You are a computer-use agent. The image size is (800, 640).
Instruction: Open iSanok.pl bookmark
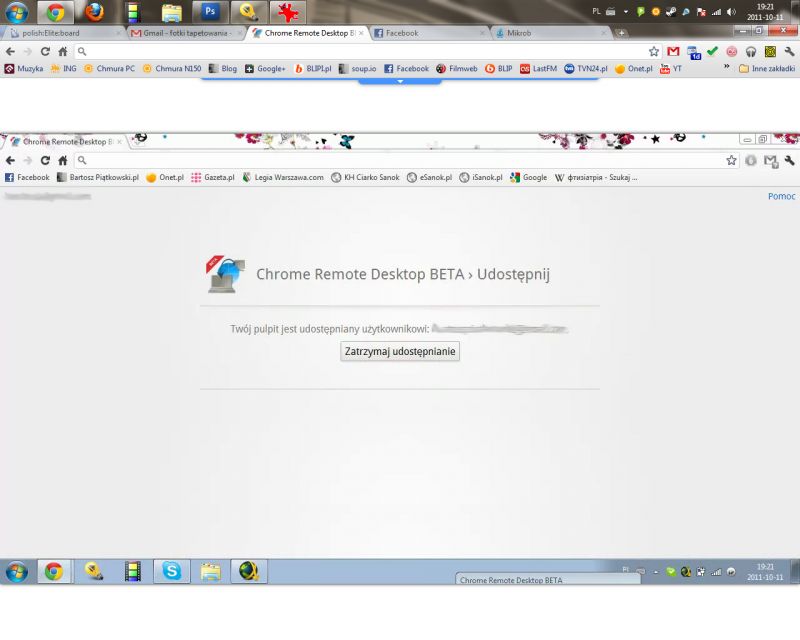(x=481, y=177)
